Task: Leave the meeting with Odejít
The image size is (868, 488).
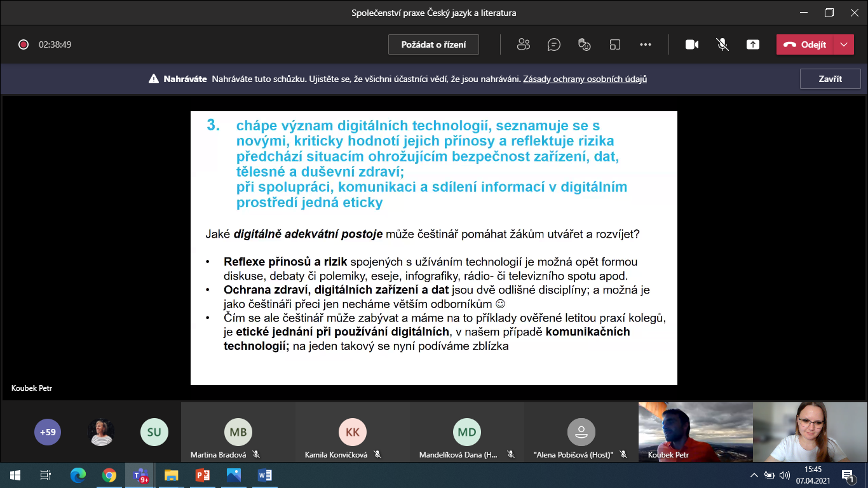Action: pyautogui.click(x=805, y=44)
